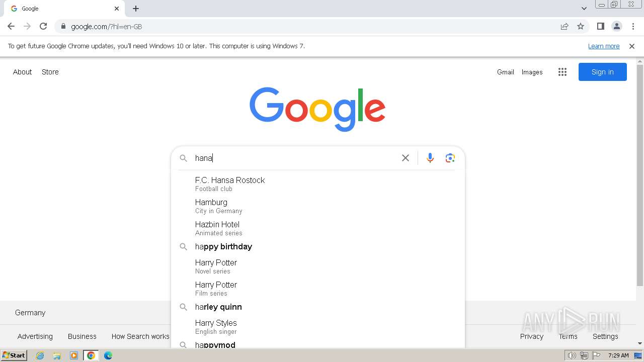
Task: Choose the happy birthday suggestion
Action: [318, 246]
